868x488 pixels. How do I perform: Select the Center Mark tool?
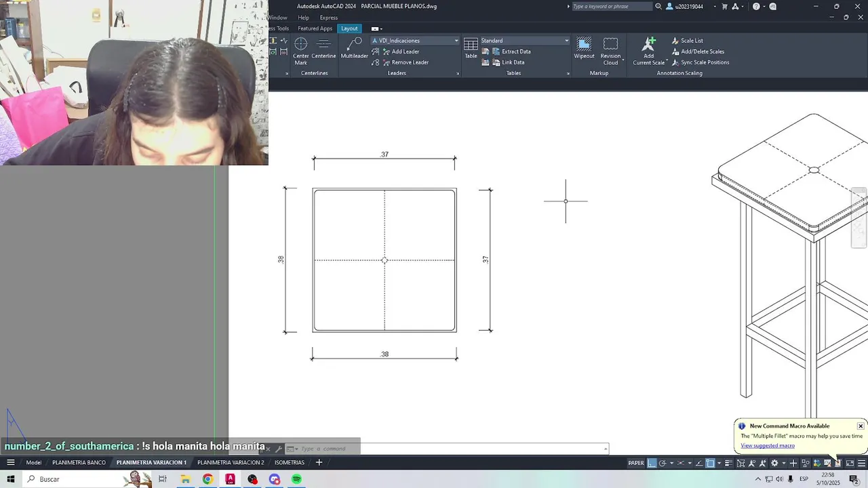300,51
